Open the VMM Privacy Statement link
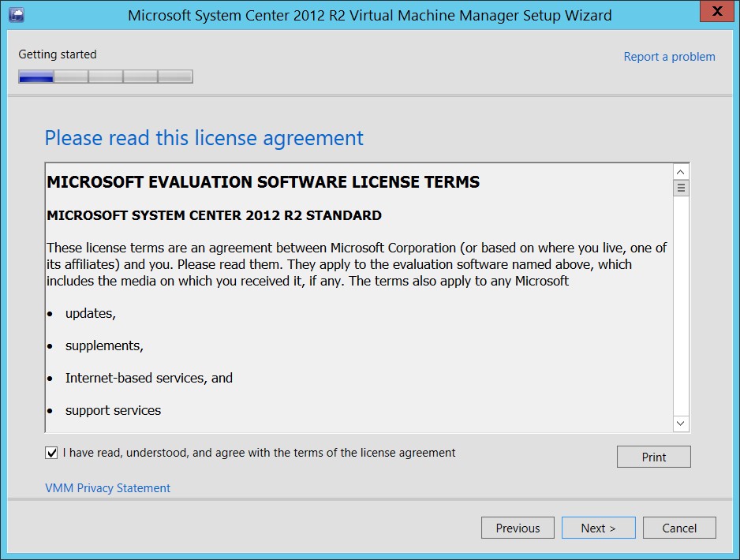Image resolution: width=740 pixels, height=560 pixels. [x=107, y=487]
